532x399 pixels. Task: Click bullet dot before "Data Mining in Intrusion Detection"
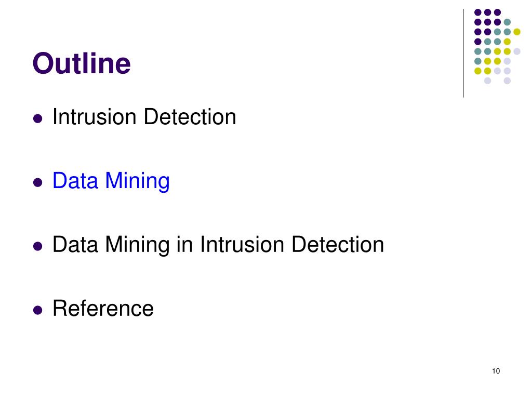click(x=37, y=246)
